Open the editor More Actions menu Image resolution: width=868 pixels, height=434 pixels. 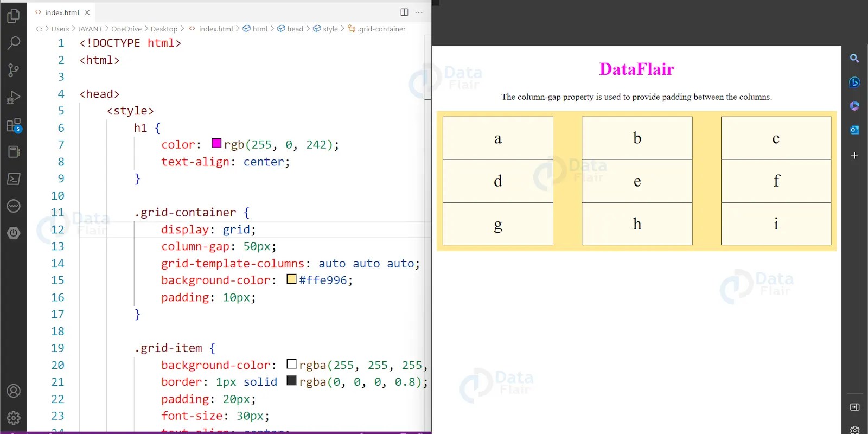click(x=419, y=12)
